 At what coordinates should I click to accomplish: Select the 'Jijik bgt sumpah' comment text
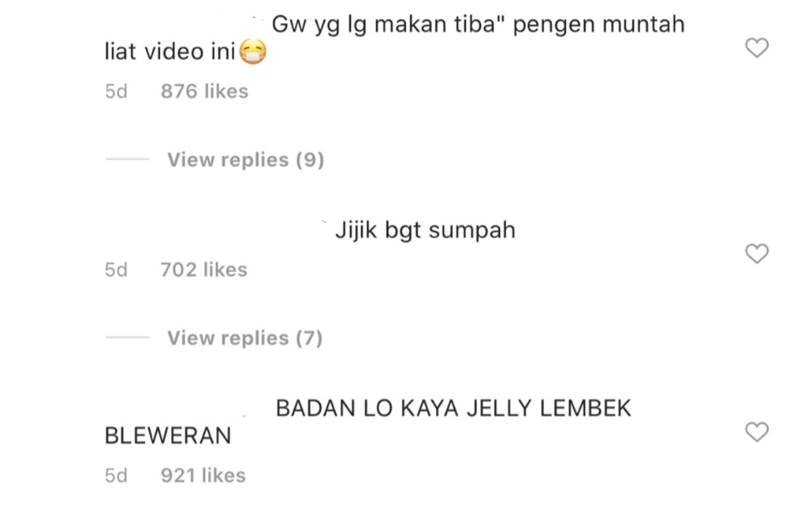(426, 231)
